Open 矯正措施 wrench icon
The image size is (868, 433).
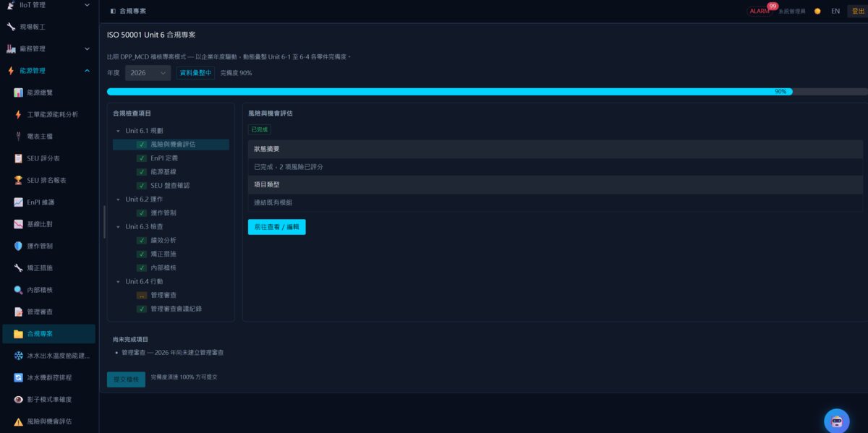18,267
